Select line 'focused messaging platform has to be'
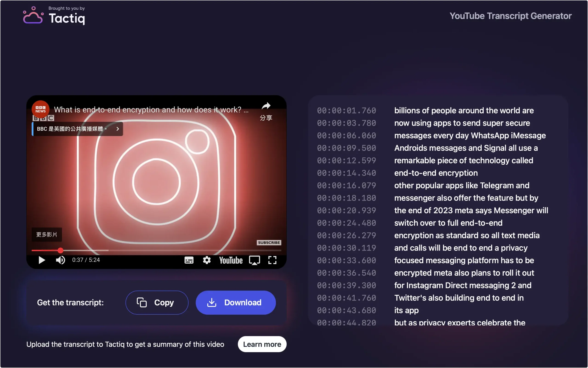The width and height of the screenshot is (588, 368). (464, 260)
